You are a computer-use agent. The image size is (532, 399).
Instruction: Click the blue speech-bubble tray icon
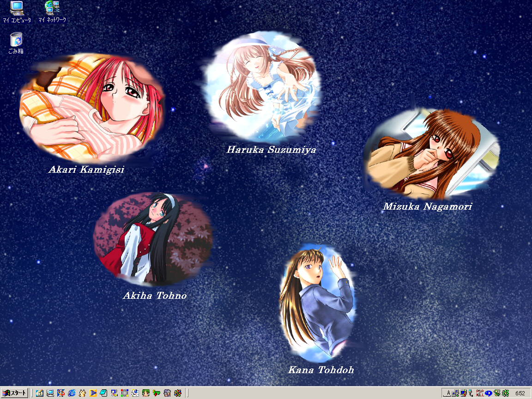click(x=489, y=393)
